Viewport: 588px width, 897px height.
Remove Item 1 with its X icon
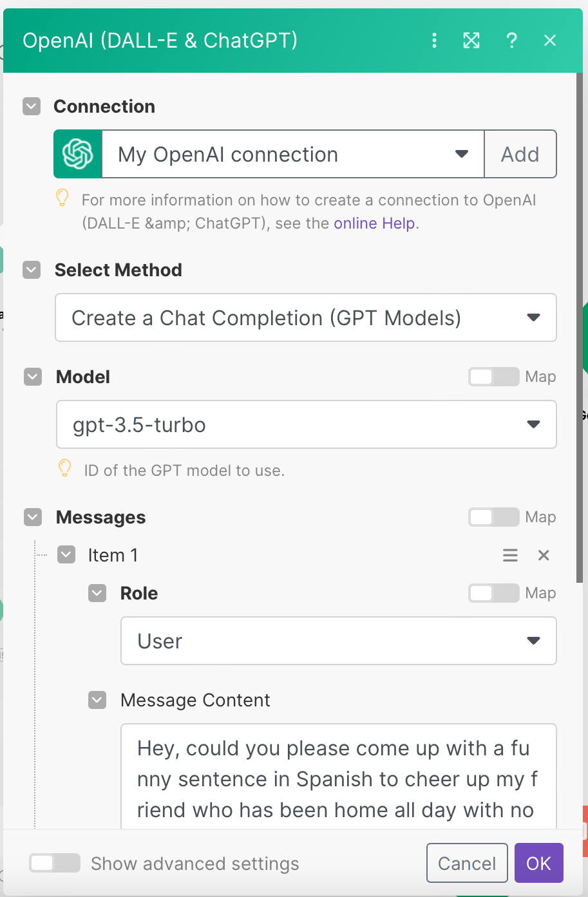(544, 555)
